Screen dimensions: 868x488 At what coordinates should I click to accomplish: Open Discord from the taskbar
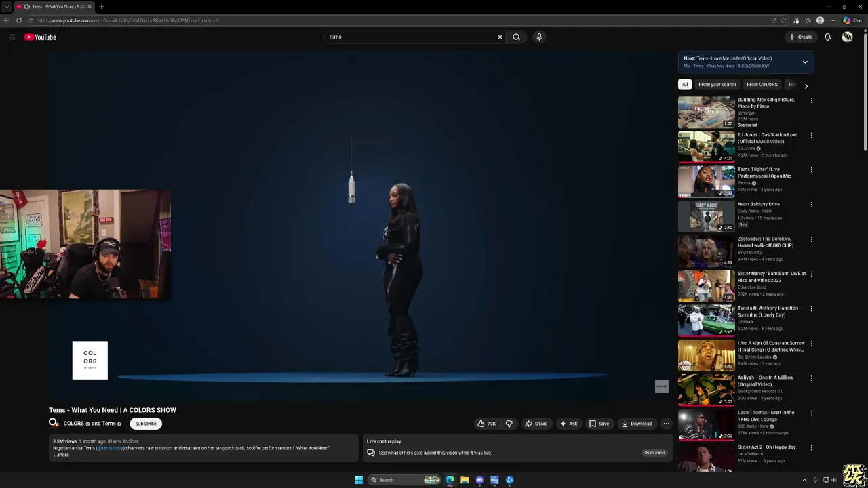click(x=479, y=480)
